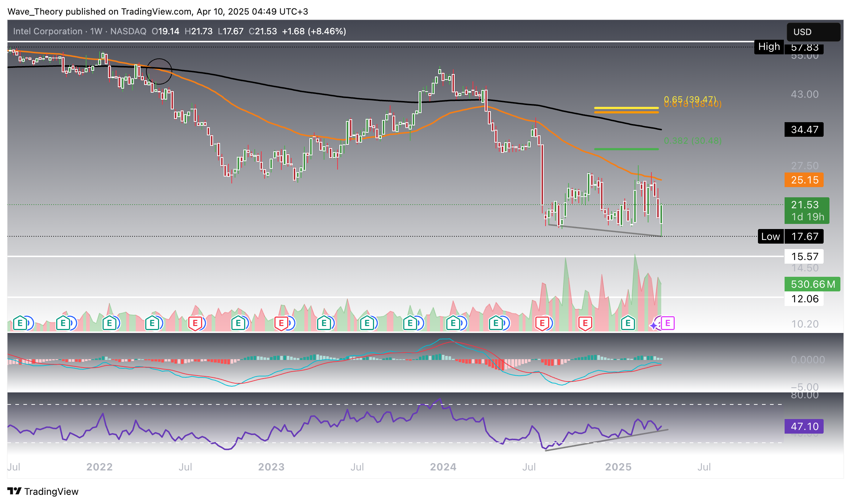Click the Low 17.67 price label
This screenshot has width=851, height=504.
pos(790,236)
